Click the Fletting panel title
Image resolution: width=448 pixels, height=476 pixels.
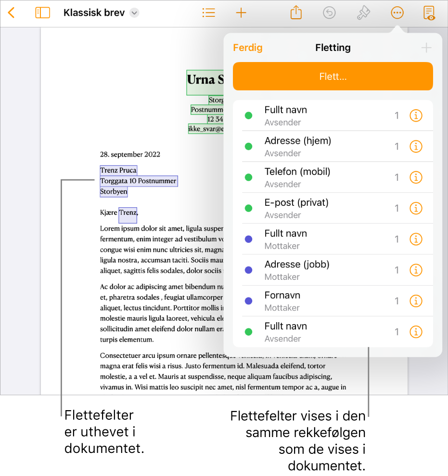click(333, 48)
